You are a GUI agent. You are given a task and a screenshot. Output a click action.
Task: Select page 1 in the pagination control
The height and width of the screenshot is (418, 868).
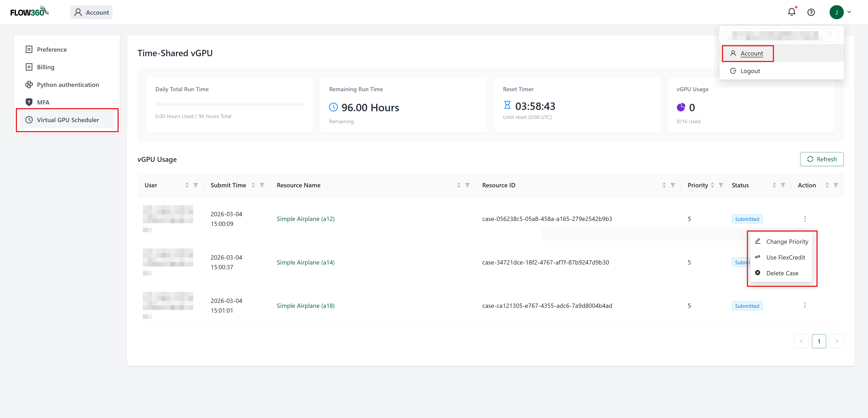tap(819, 341)
